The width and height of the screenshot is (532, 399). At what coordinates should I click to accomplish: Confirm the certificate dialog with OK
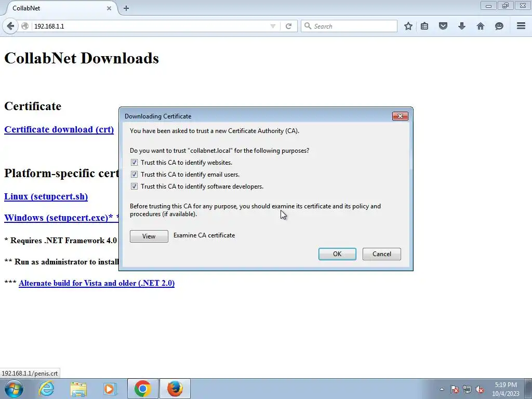[x=337, y=254]
